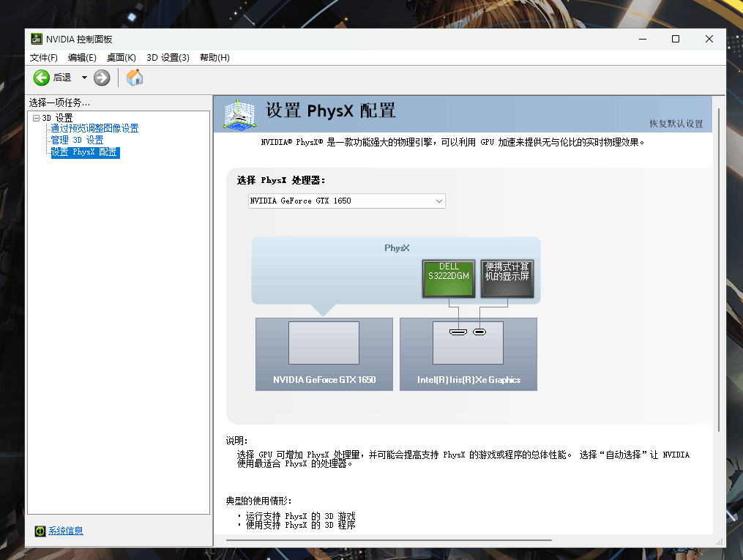Click the NVIDIA GeForce GTX 1650 GPU box
The image size is (743, 560).
pyautogui.click(x=324, y=354)
